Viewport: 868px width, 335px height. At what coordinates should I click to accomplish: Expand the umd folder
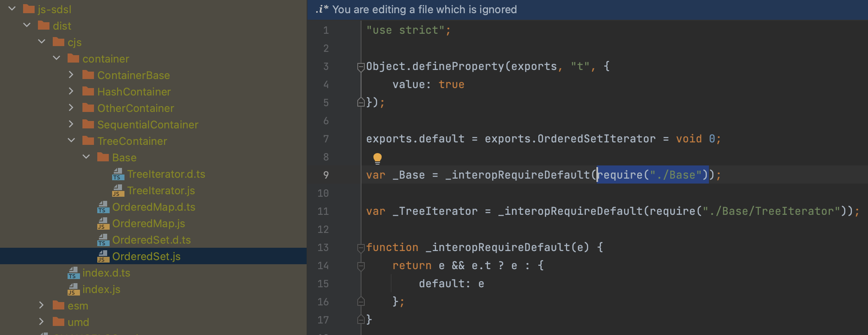(41, 321)
